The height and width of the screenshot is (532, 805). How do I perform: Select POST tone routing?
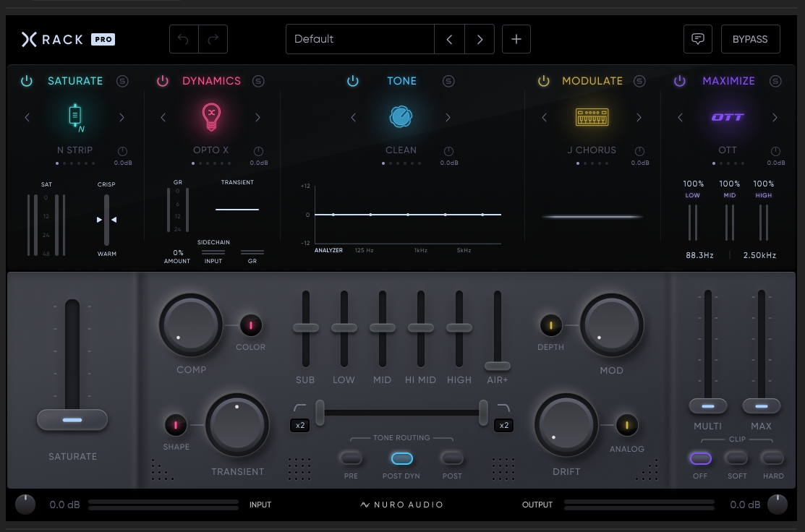tap(452, 458)
